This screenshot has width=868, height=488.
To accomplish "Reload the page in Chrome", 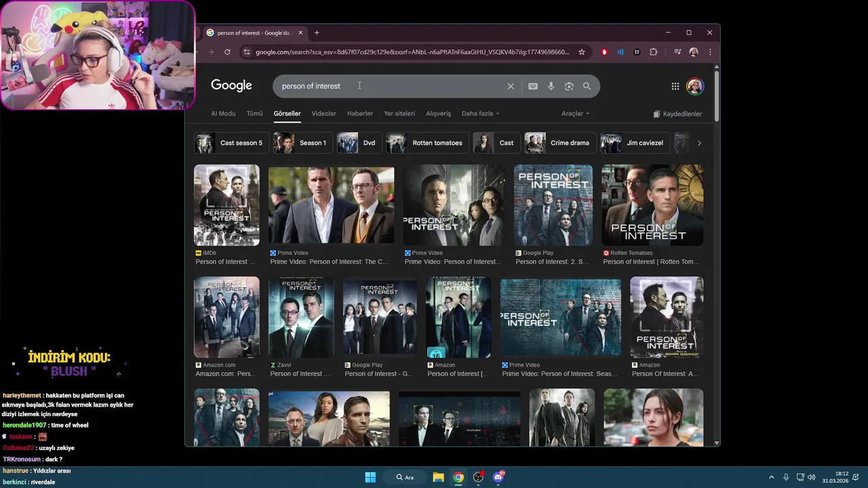I will click(x=227, y=52).
